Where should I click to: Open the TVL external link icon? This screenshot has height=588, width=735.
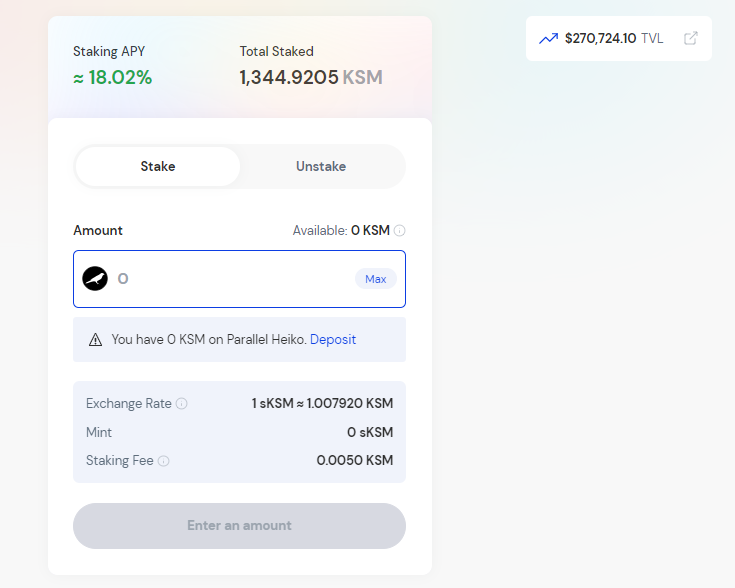(690, 38)
